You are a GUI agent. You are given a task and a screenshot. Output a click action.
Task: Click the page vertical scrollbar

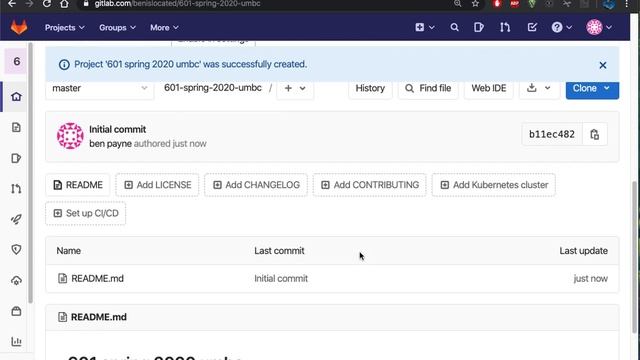pos(634,257)
